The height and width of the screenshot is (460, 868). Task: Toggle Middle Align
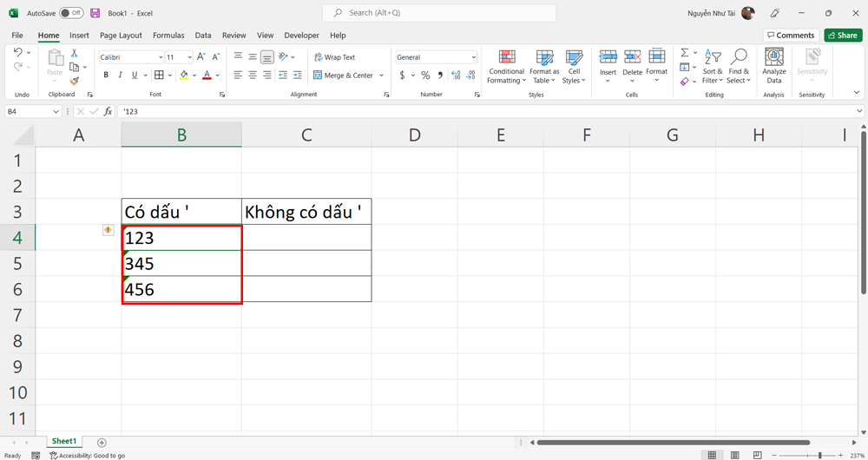coord(253,56)
